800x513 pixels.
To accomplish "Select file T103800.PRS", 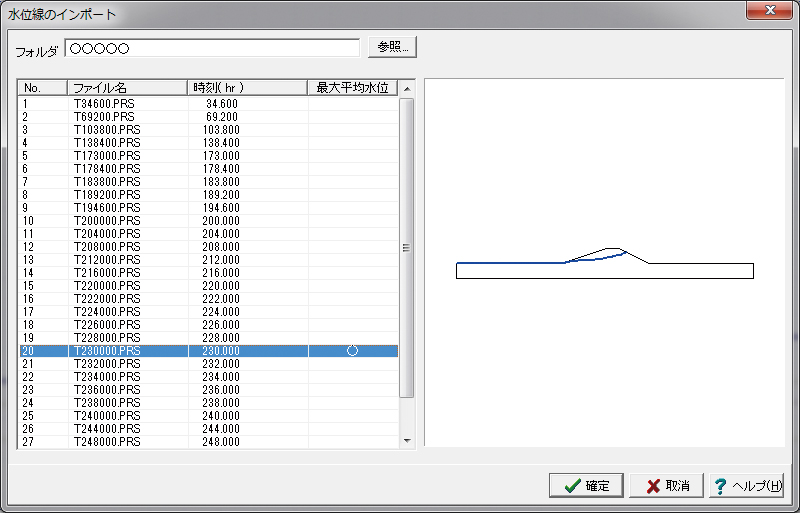I will (107, 130).
